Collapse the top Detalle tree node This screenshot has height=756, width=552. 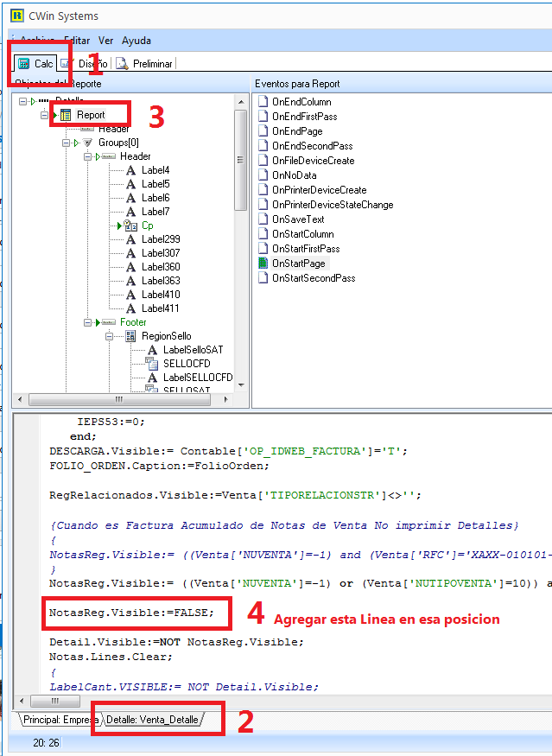[22, 102]
